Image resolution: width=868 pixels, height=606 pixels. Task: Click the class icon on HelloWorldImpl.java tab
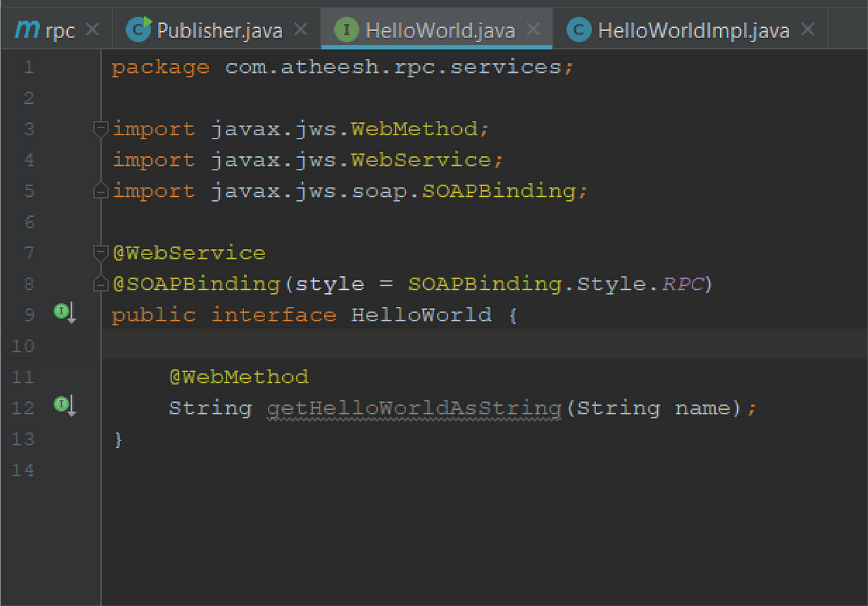click(578, 30)
